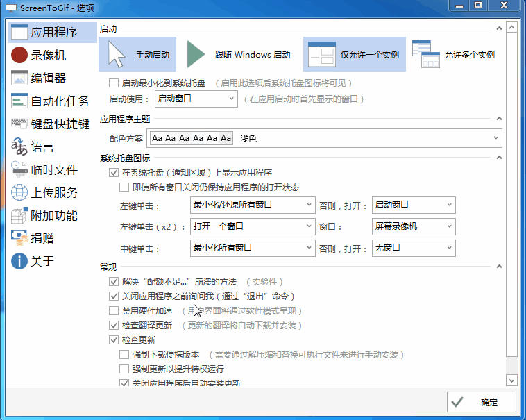Viewport: 526px width, 420px height.
Task: Click the 手动启动 cursor arrow icon
Action: 117,54
